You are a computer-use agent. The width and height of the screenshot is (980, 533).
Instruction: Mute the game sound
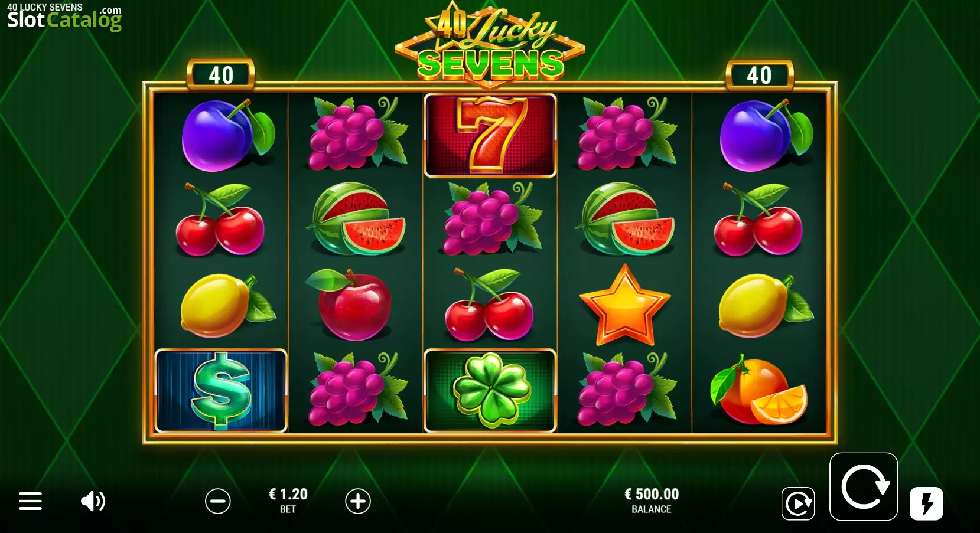[93, 501]
